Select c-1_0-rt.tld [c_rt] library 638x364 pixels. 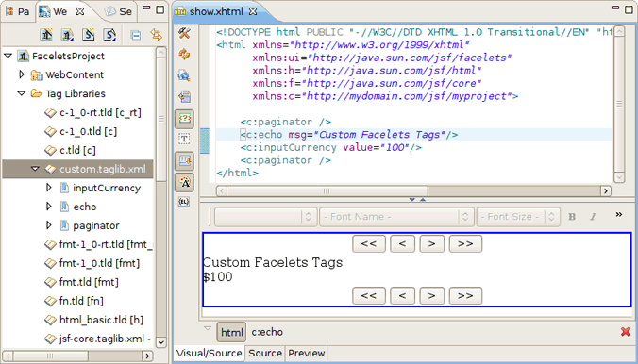coord(93,112)
